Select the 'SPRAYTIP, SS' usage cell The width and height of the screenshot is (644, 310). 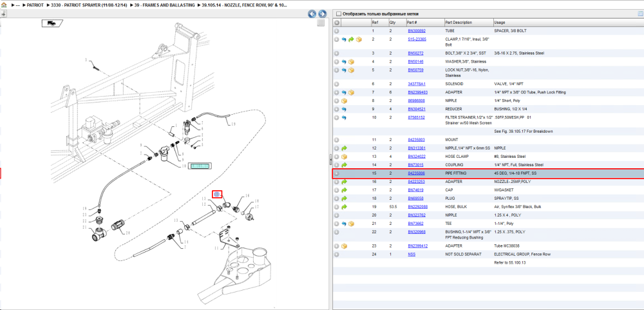pyautogui.click(x=506, y=199)
